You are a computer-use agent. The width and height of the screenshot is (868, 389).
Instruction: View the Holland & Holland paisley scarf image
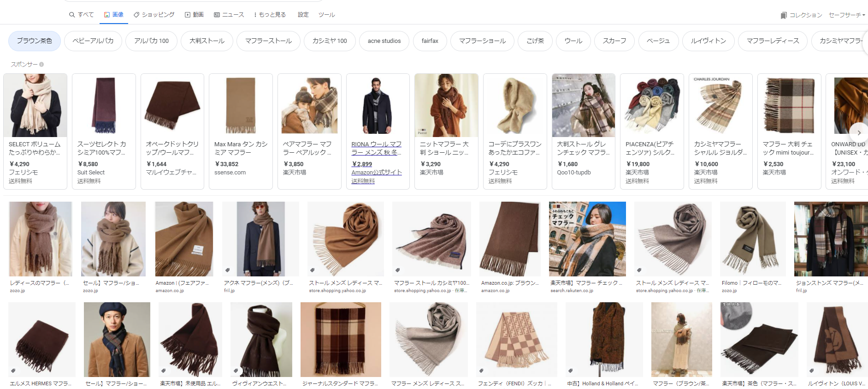pyautogui.click(x=604, y=340)
